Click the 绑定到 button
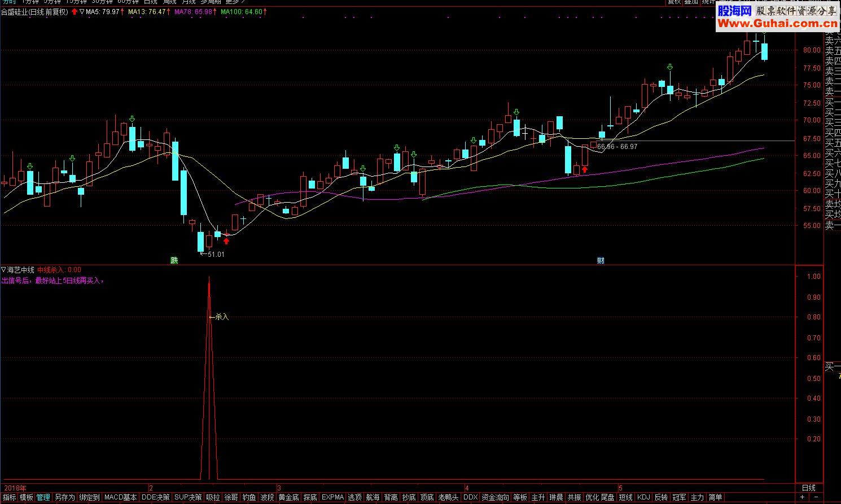This screenshot has width=841, height=504. (89, 497)
